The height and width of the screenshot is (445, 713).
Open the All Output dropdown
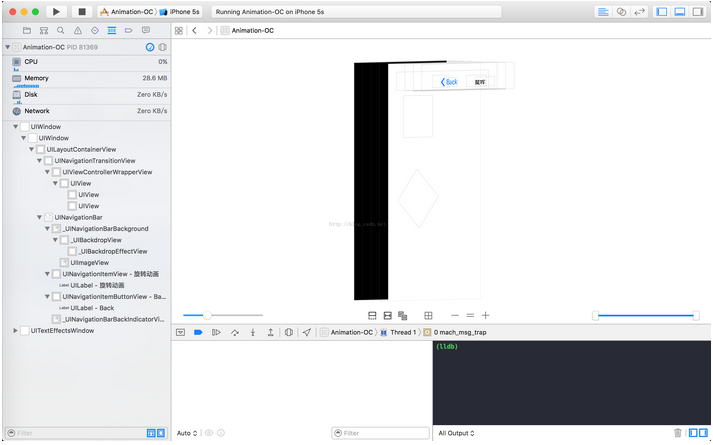pos(456,433)
